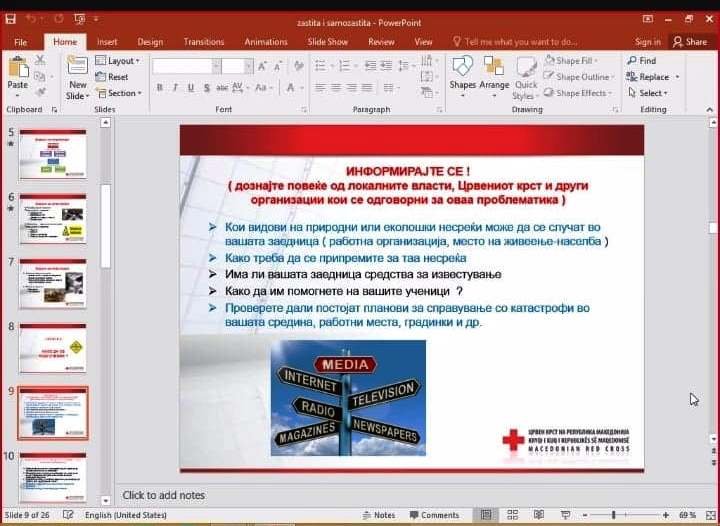Save the presentation from quick access toolbar
720x526 pixels.
click(x=10, y=17)
